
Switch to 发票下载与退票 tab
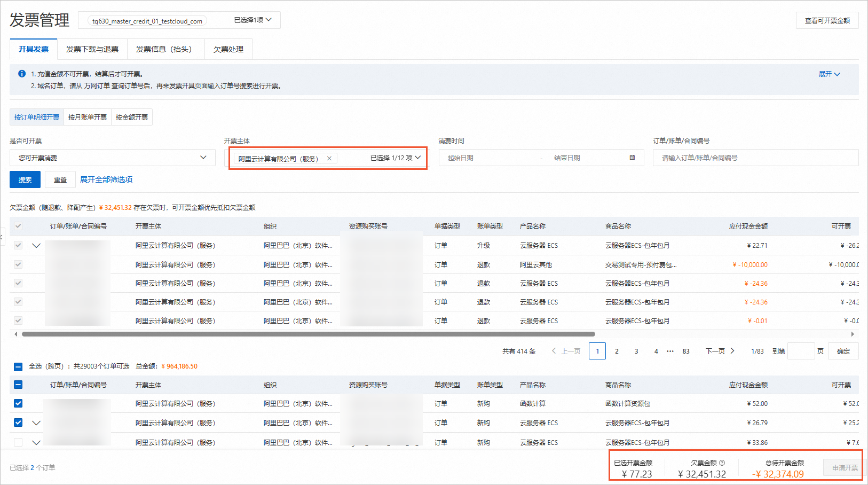tap(92, 49)
